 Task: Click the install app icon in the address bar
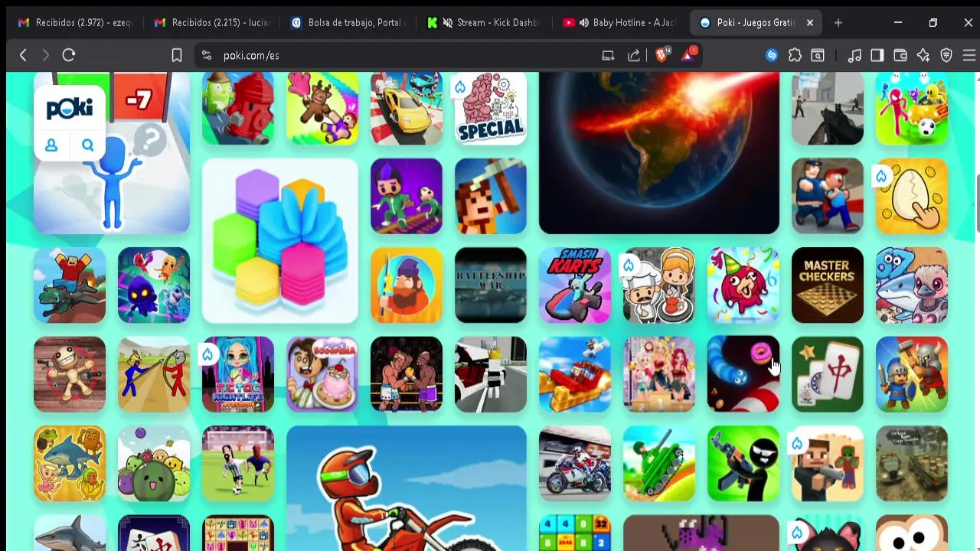pos(608,55)
